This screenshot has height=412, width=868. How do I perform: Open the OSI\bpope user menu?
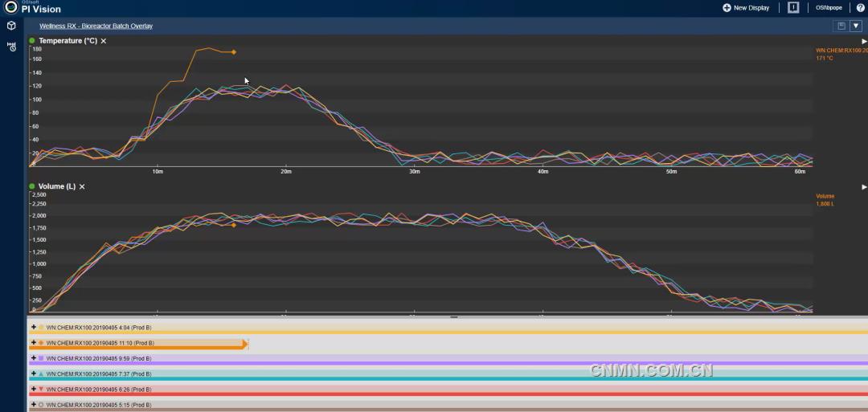pos(829,7)
